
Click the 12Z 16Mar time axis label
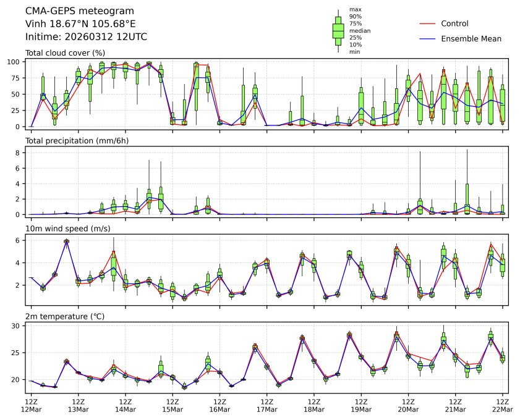pos(220,405)
